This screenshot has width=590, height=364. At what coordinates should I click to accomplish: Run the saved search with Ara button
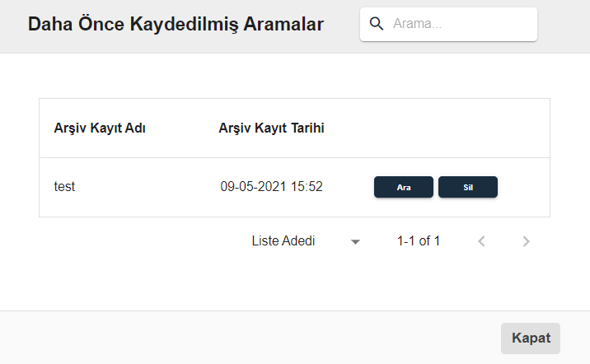404,187
